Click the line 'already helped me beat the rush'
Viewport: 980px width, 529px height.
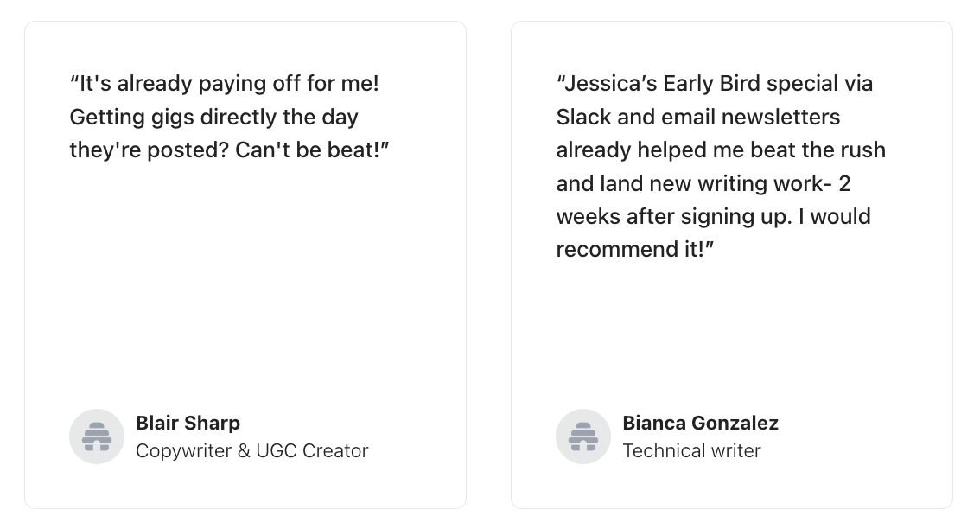(721, 150)
